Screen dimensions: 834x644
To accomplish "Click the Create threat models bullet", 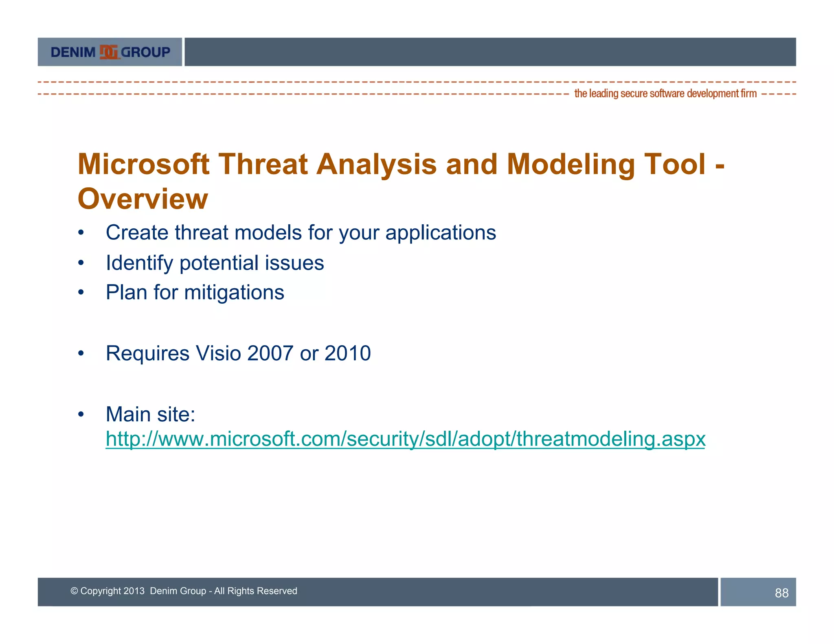I will coord(301,233).
